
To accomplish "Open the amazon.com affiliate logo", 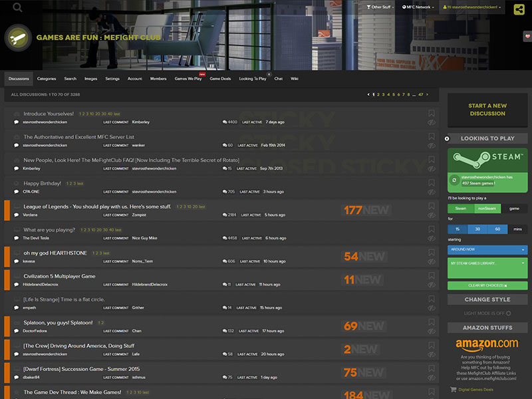I will tap(487, 344).
